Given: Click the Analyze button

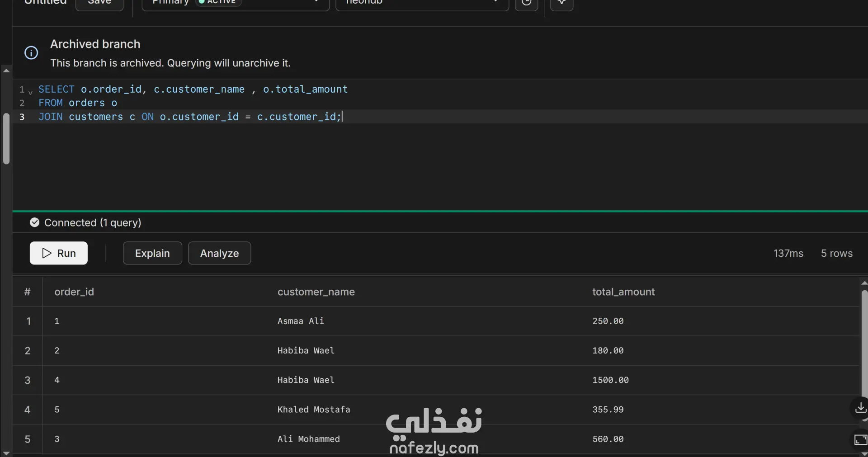Looking at the screenshot, I should (x=219, y=253).
